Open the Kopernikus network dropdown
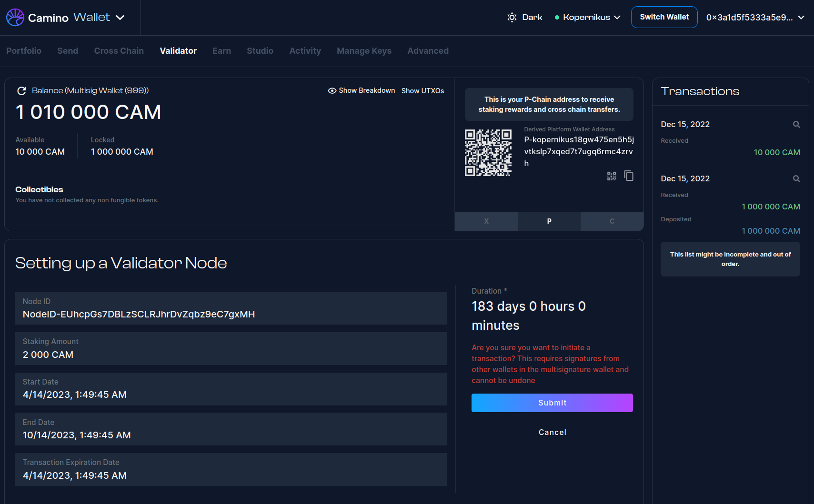Screen dimensions: 814x504 [x=588, y=18]
